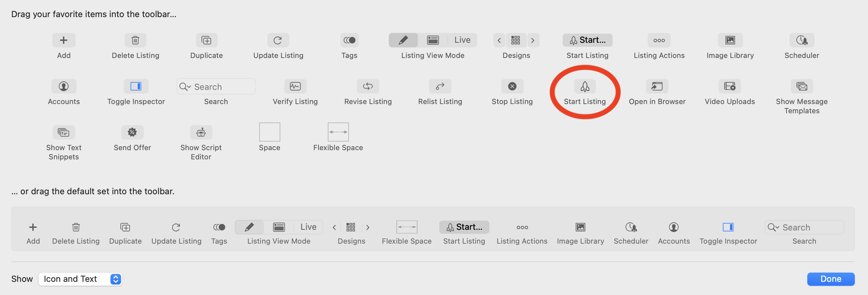Open search options magnifier in palette Search

click(x=185, y=87)
